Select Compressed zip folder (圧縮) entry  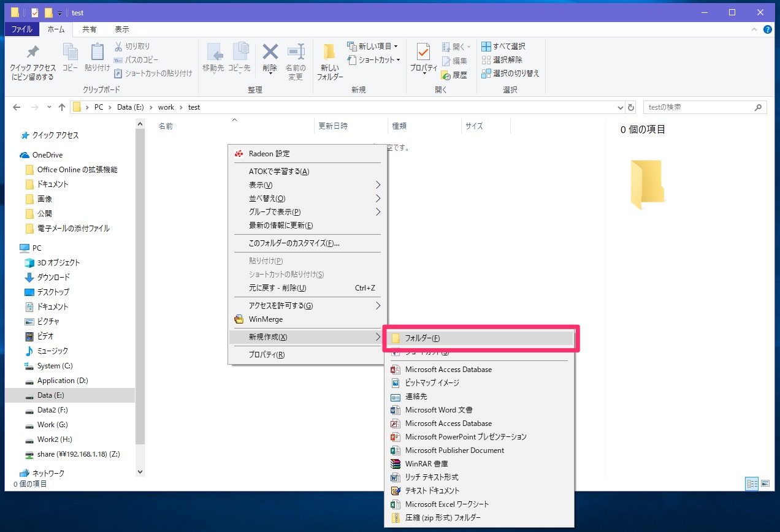480,517
